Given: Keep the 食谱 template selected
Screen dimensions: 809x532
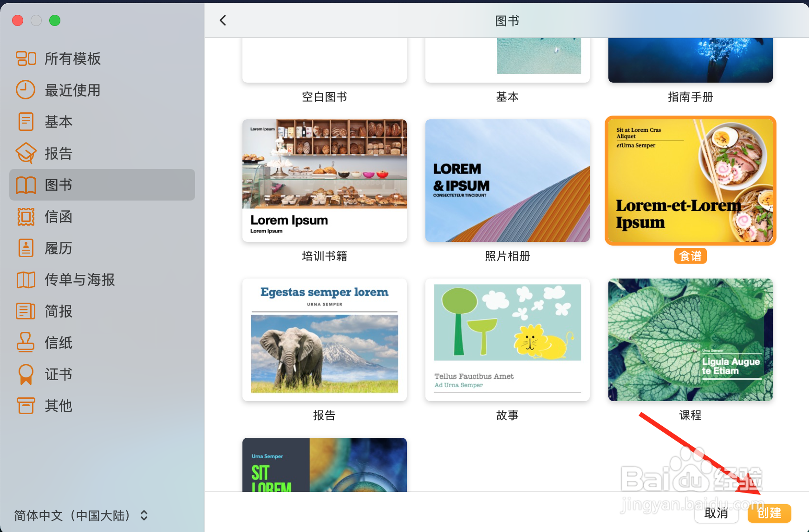Looking at the screenshot, I should 690,181.
